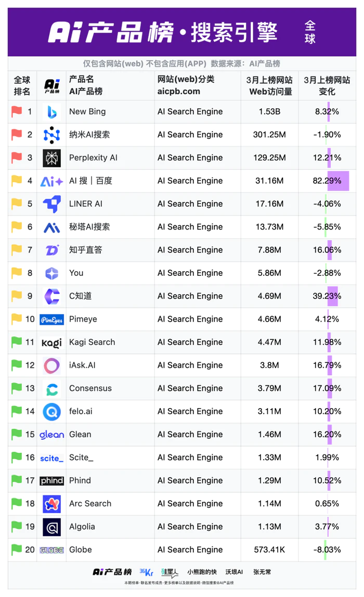The width and height of the screenshot is (364, 597).
Task: Click the -8.03% change bar for Globe
Action: point(325,550)
